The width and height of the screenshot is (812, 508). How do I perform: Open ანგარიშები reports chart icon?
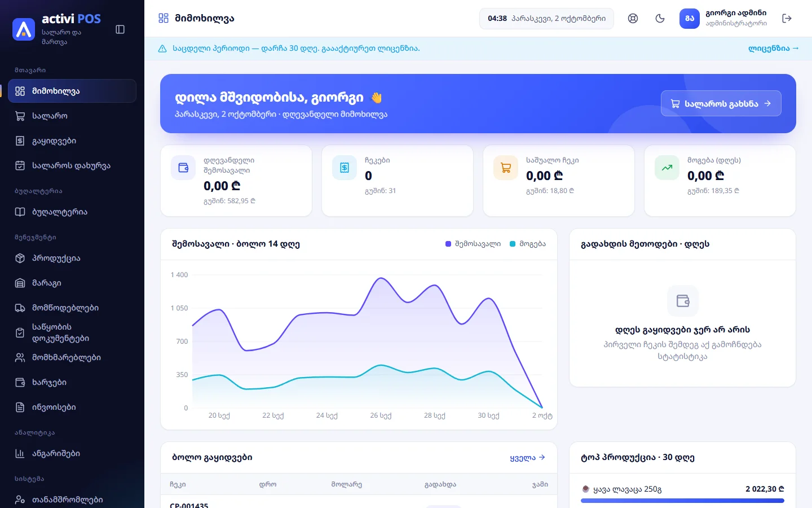20,454
